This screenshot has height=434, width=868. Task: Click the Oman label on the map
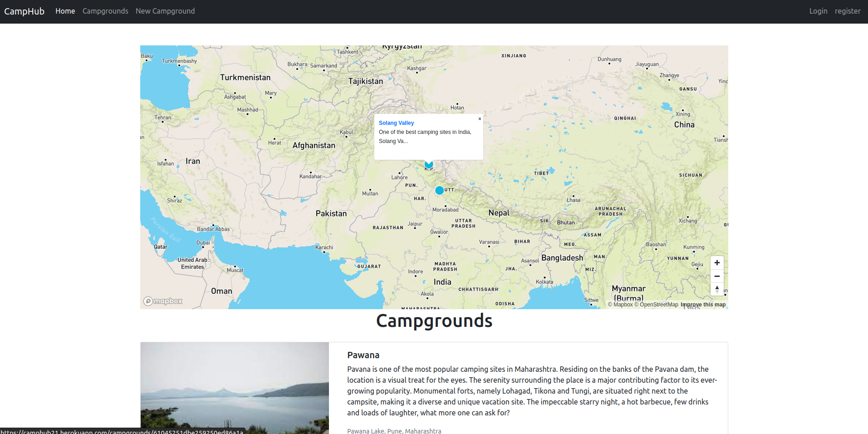221,291
